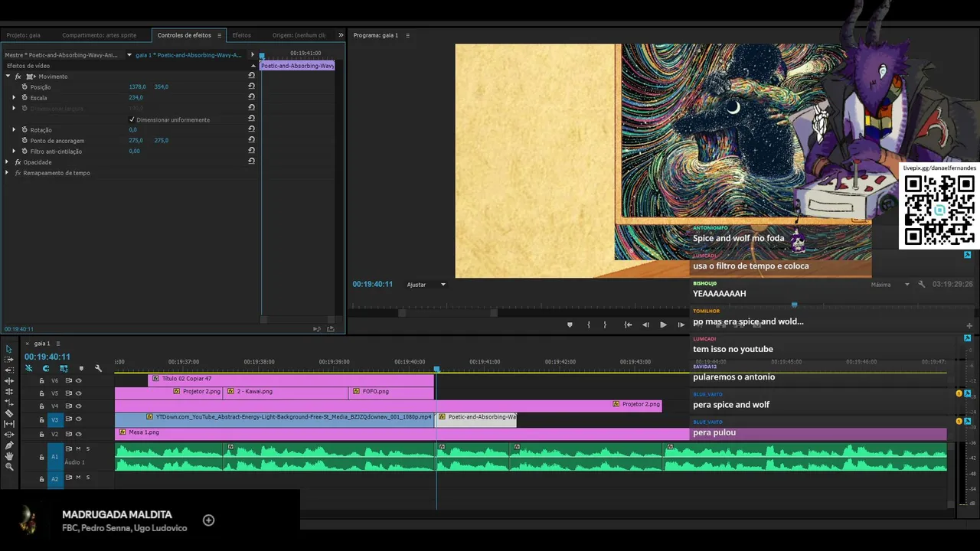Screen dimensions: 980x551
Task: Expand the Escala property
Action: [x=14, y=98]
